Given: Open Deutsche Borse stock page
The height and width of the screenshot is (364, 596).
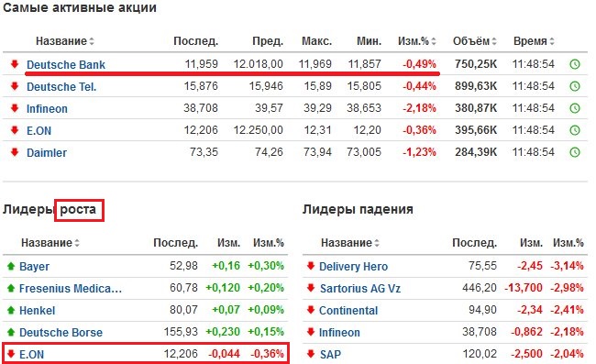Looking at the screenshot, I should tap(61, 333).
